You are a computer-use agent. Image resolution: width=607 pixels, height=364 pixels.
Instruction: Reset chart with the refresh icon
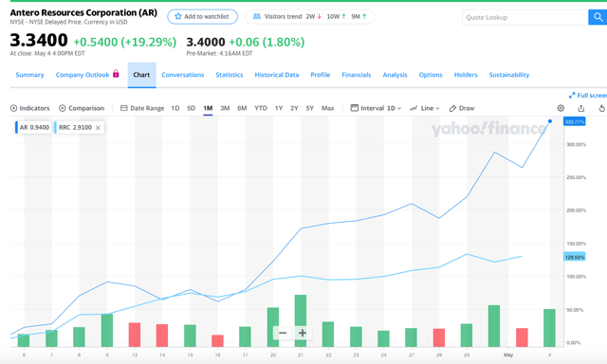click(x=601, y=108)
